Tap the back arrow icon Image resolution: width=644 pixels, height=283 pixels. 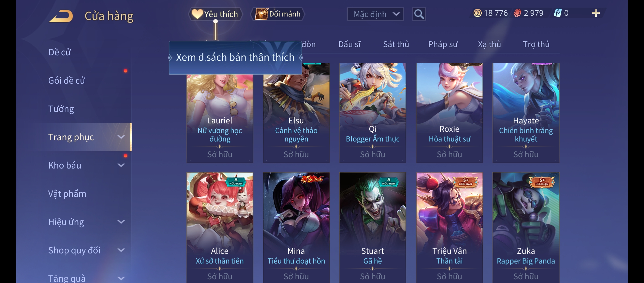[61, 16]
